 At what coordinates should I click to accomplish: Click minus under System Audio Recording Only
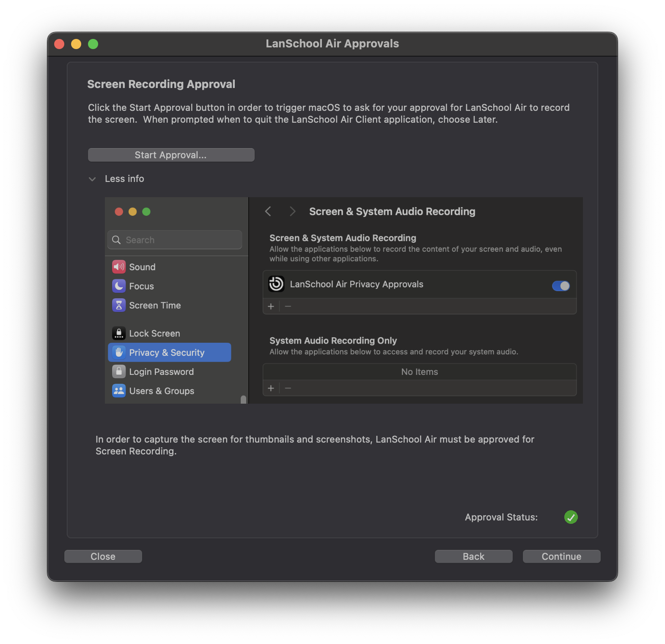(x=288, y=388)
